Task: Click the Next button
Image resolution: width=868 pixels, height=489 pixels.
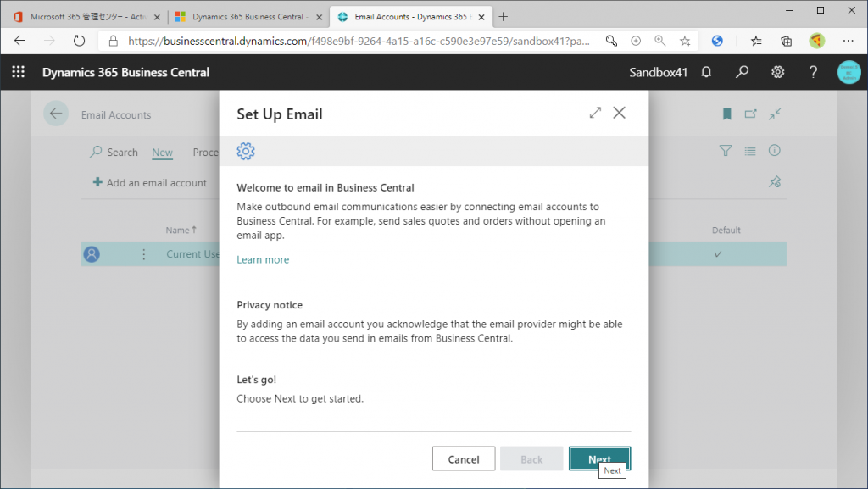Action: pos(599,458)
